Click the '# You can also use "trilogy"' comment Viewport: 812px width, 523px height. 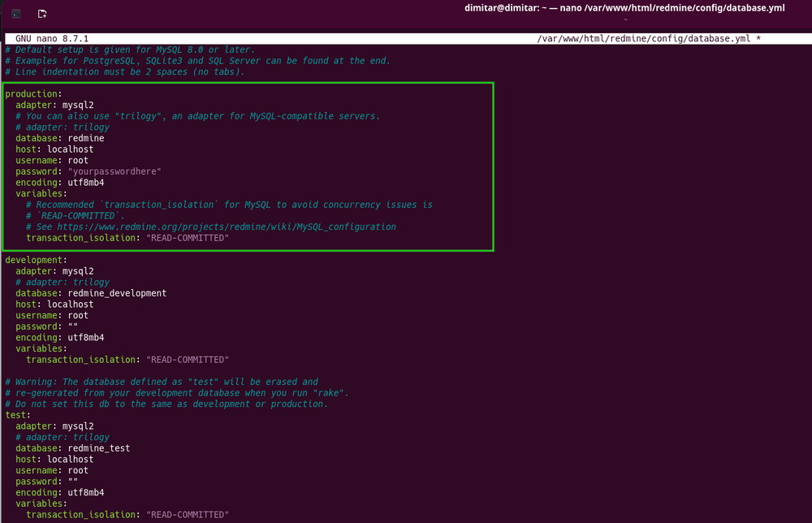tap(197, 116)
